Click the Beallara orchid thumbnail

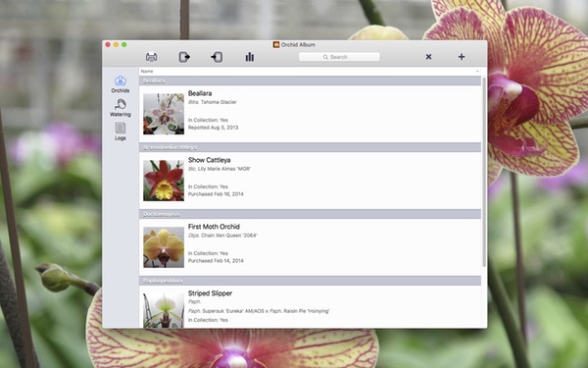[164, 114]
